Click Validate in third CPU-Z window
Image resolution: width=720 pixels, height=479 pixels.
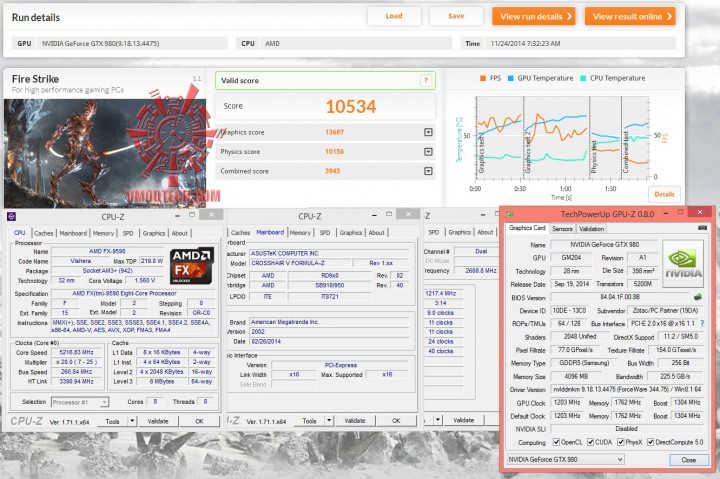[x=464, y=420]
